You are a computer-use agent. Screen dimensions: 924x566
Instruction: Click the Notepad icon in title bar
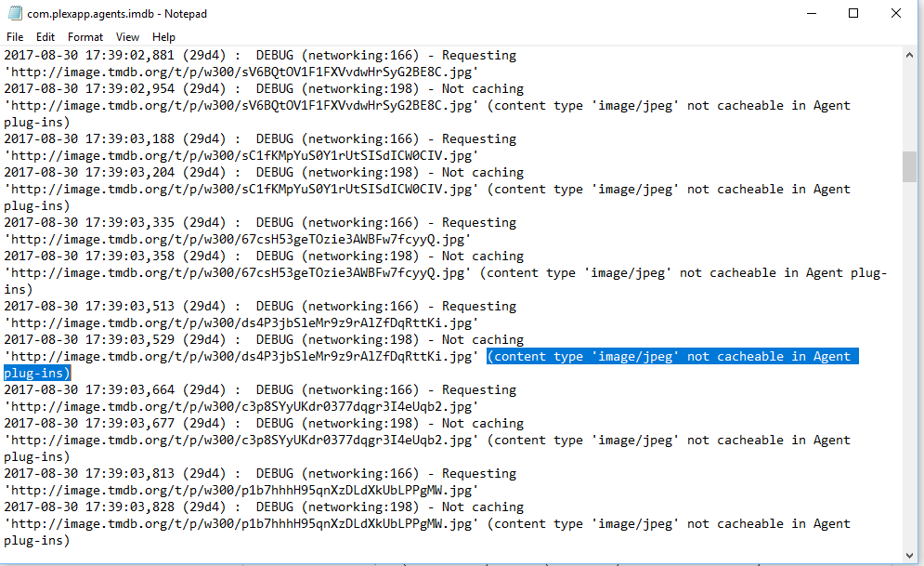click(15, 13)
